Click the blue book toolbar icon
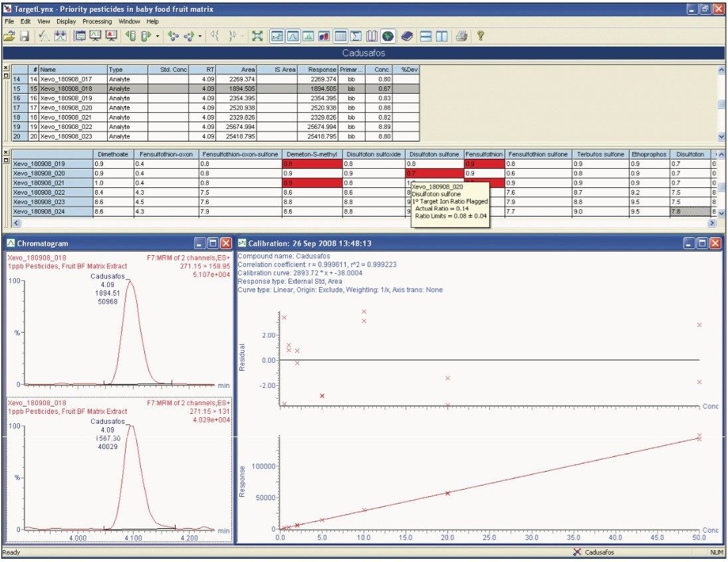This screenshot has width=728, height=562. (x=408, y=36)
